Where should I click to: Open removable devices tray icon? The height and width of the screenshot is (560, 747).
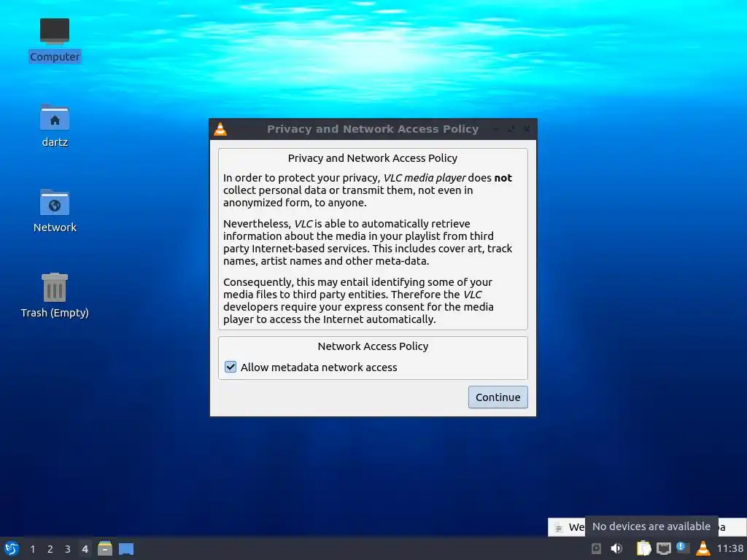(x=596, y=548)
